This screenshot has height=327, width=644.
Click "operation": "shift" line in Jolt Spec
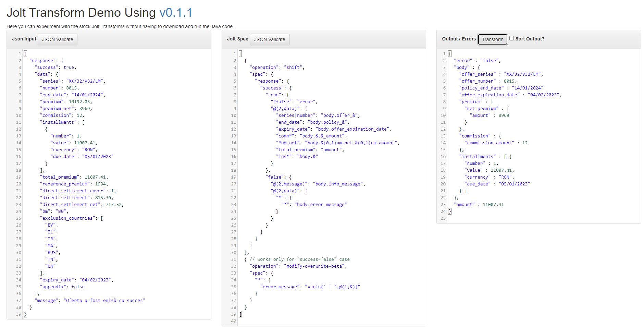[x=277, y=68]
